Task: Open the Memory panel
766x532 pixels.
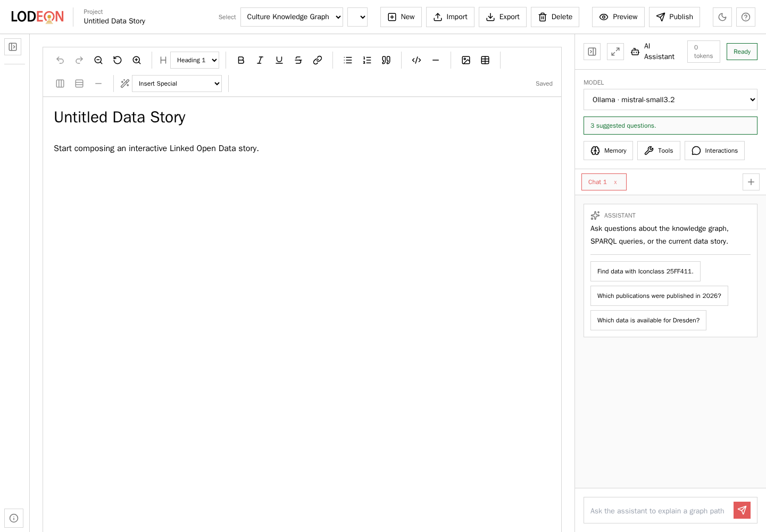Action: [608, 151]
